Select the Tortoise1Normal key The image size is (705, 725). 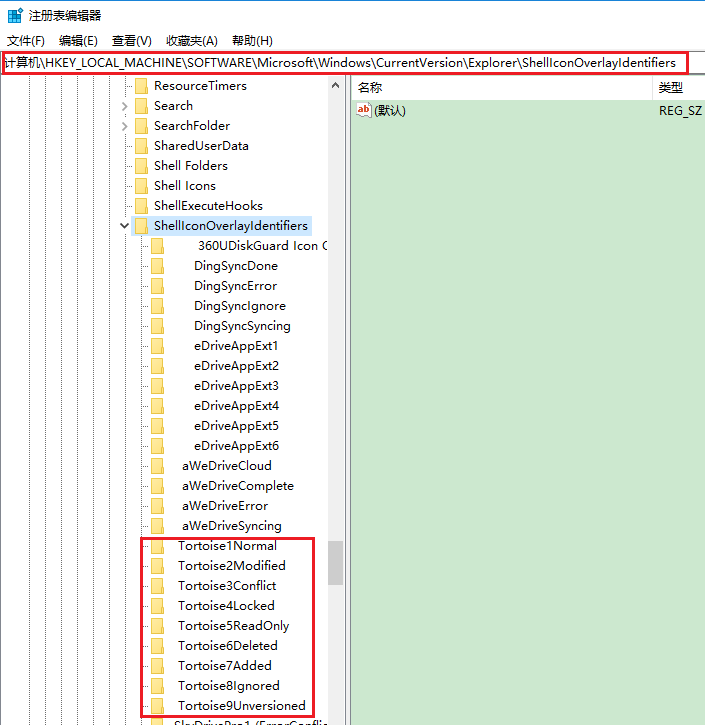(227, 546)
